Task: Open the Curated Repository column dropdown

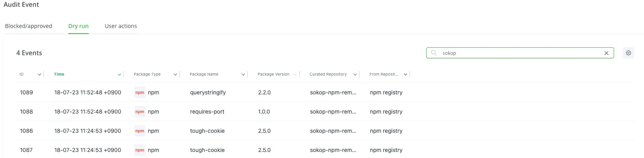Action: click(355, 74)
